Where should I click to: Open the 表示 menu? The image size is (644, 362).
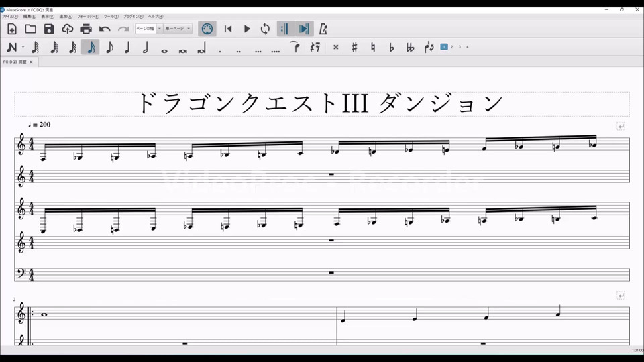(47, 16)
